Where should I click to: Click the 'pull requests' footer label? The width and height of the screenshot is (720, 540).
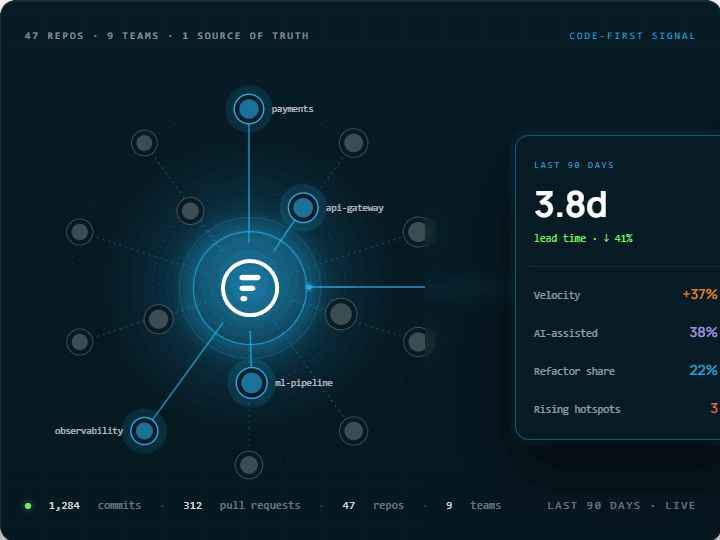point(260,506)
